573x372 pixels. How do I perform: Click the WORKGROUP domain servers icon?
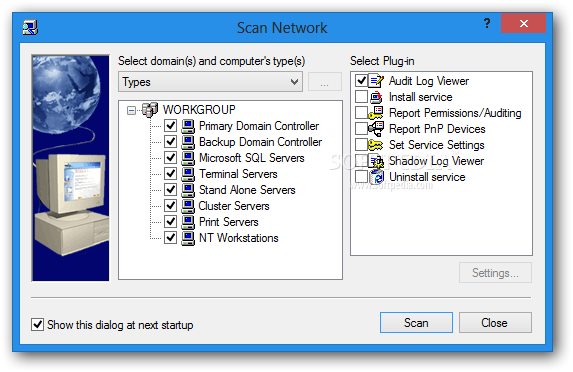pos(150,110)
